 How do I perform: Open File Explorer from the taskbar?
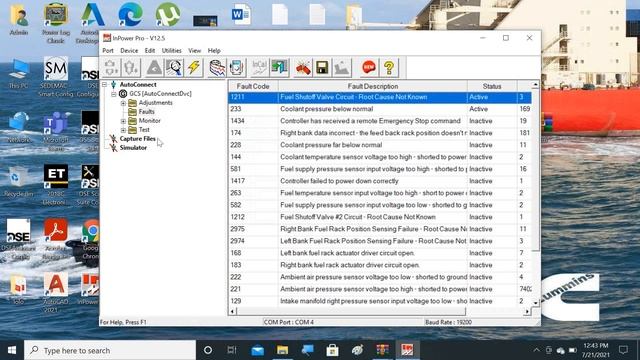[x=282, y=350]
